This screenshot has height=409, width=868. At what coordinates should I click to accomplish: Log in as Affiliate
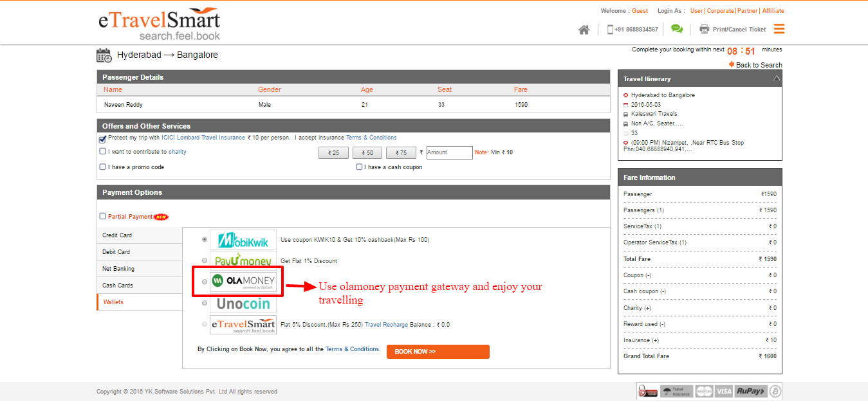pyautogui.click(x=773, y=11)
